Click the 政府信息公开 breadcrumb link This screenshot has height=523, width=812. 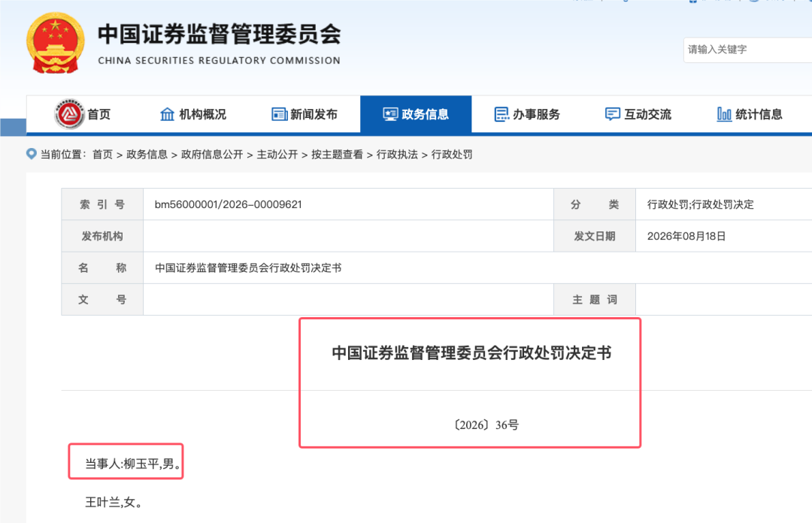212,154
